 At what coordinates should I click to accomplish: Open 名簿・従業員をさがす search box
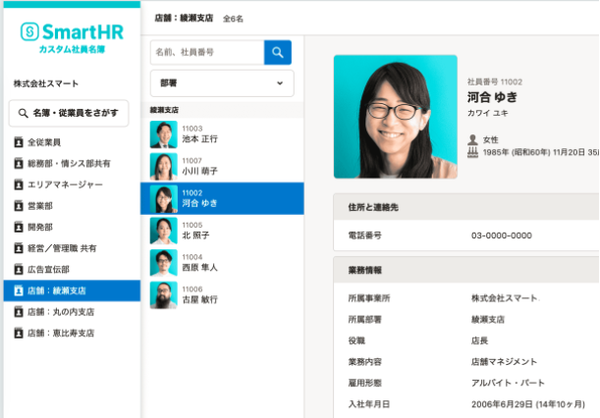(x=69, y=113)
